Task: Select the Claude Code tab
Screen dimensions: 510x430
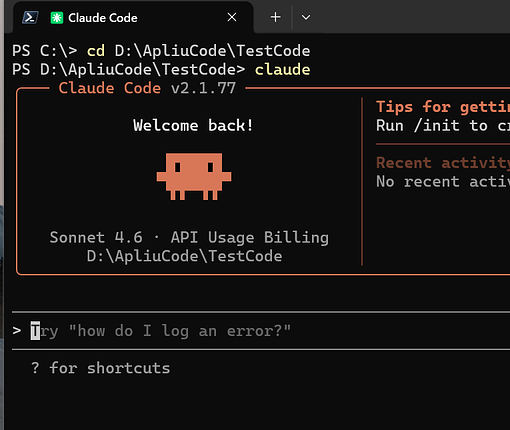Action: point(133,17)
